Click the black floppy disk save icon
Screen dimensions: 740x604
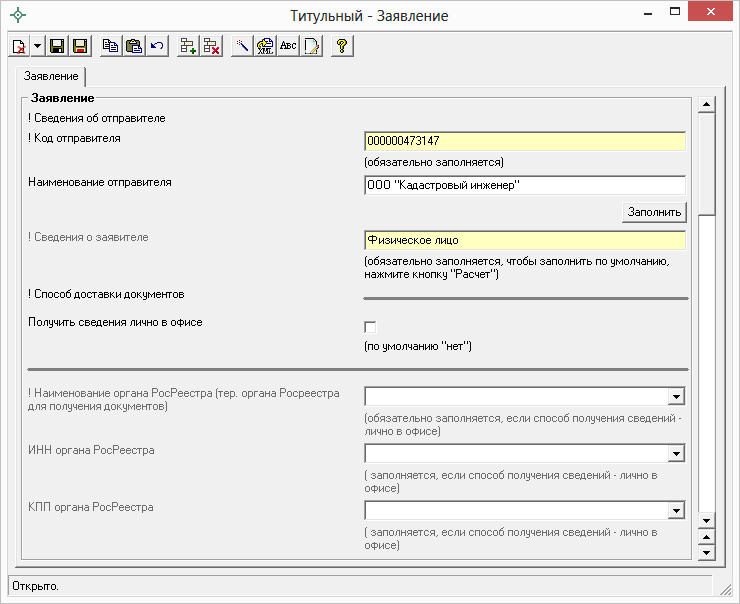pyautogui.click(x=57, y=46)
